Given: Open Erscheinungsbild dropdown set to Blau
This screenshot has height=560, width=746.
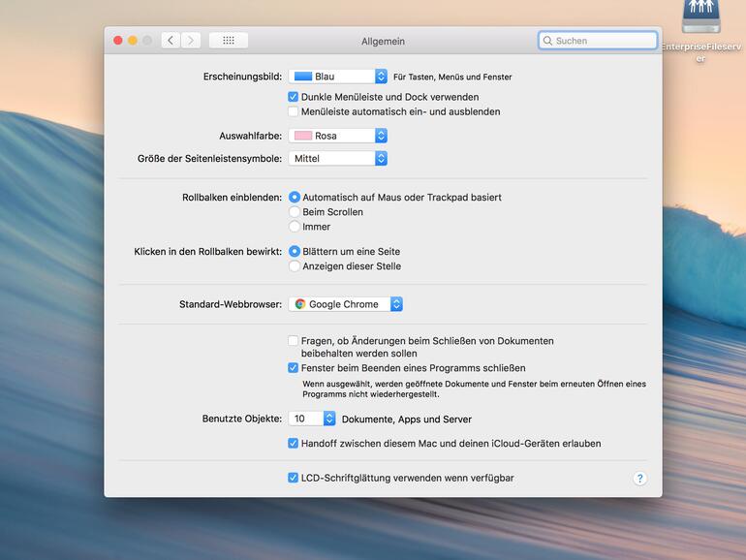Looking at the screenshot, I should (x=338, y=77).
